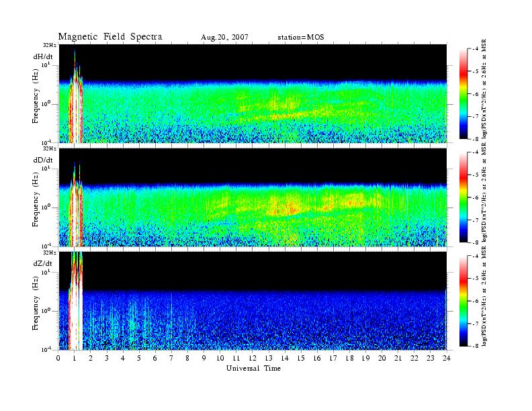Select the dD/dt spectrogram panel
The image size is (532, 411).
[x=253, y=197]
